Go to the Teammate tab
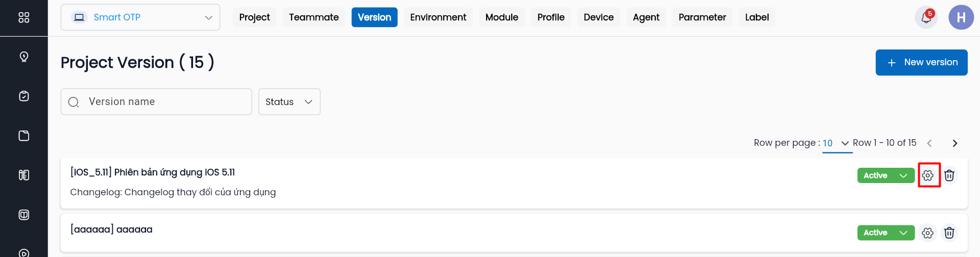980x257 pixels. pos(314,17)
